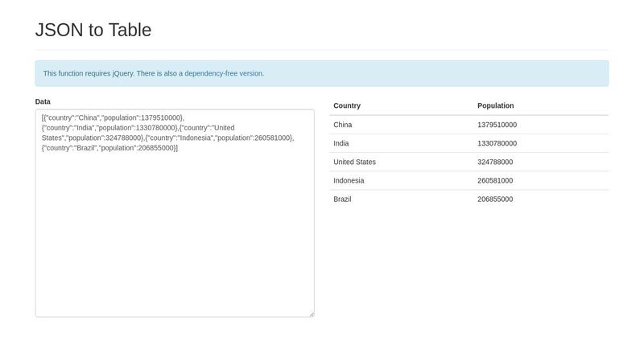
Task: Select the United States table cell
Action: [x=354, y=162]
